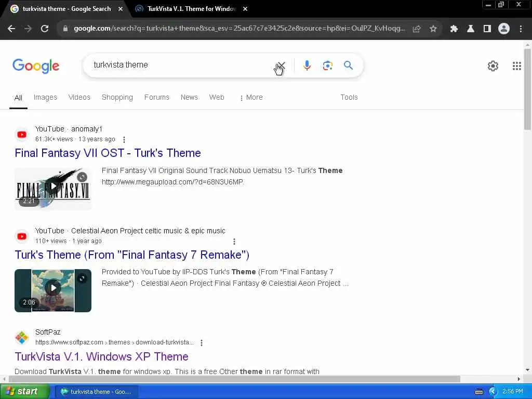Submit search with magnifier icon
The image size is (532, 399).
(348, 65)
